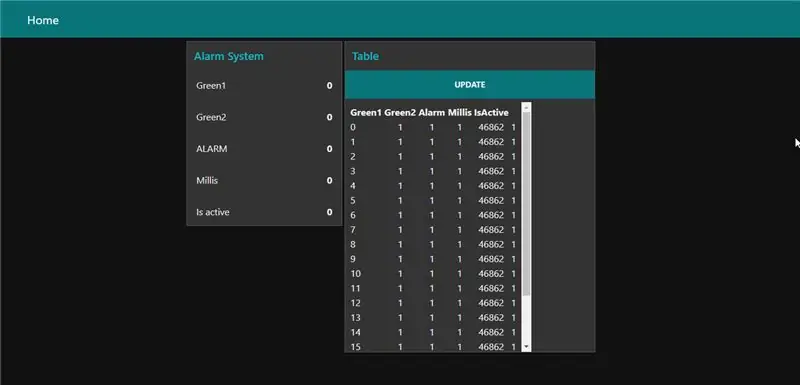Select table row with index 0
The height and width of the screenshot is (385, 800).
(x=433, y=127)
